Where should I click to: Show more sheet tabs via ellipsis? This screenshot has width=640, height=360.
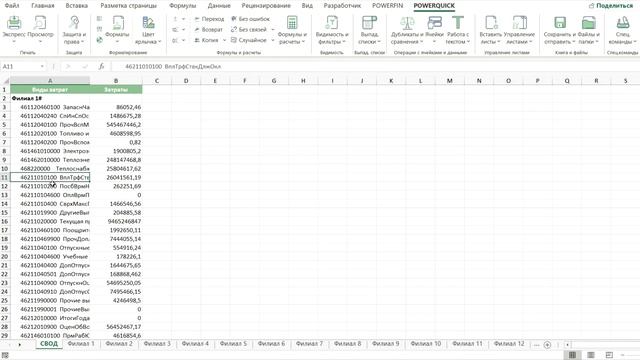tap(536, 345)
